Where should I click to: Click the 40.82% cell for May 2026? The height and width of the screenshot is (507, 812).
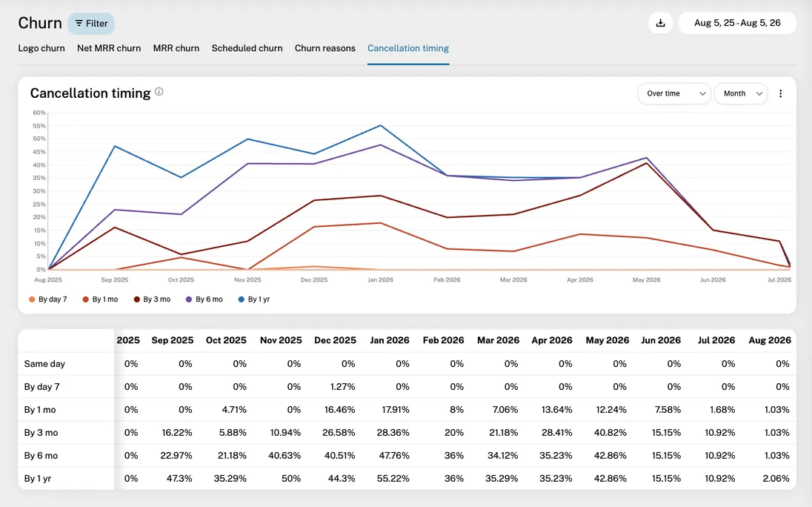click(x=610, y=432)
